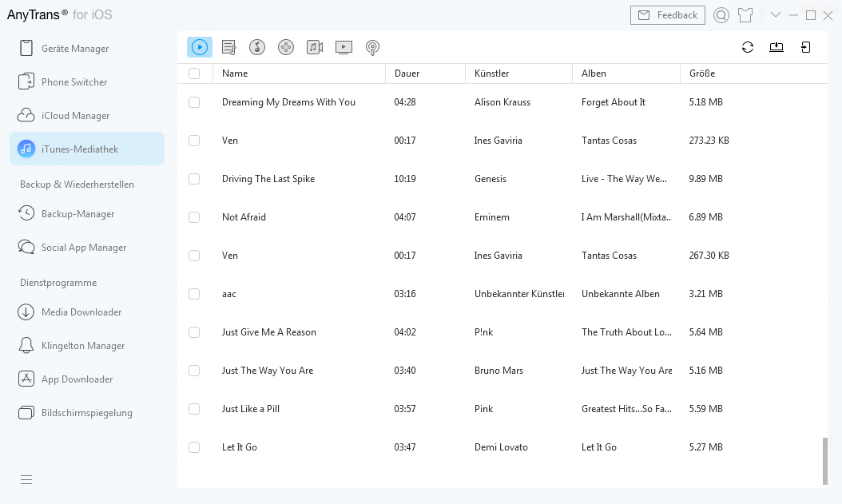
Task: Click the vertical scrollbar thumb
Action: coord(824,460)
